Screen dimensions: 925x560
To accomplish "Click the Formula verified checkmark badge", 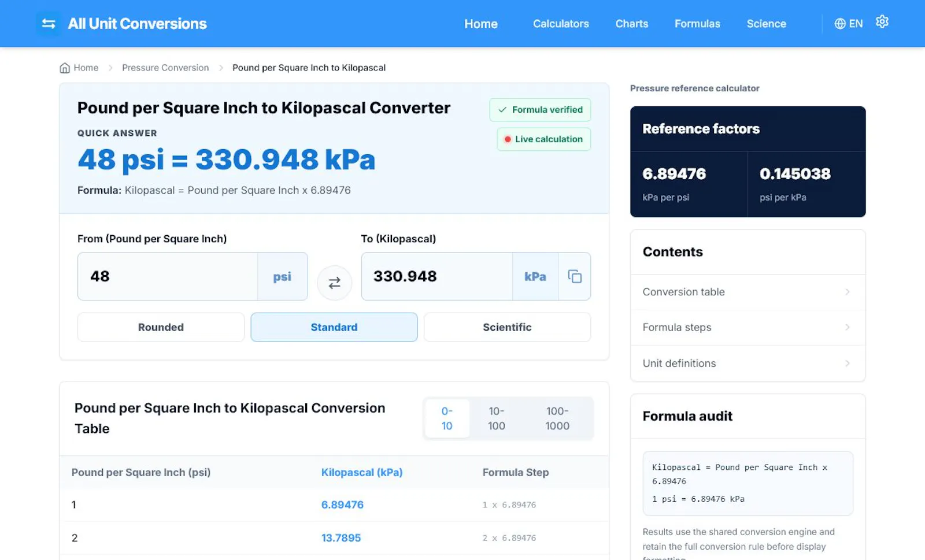I will (x=540, y=110).
